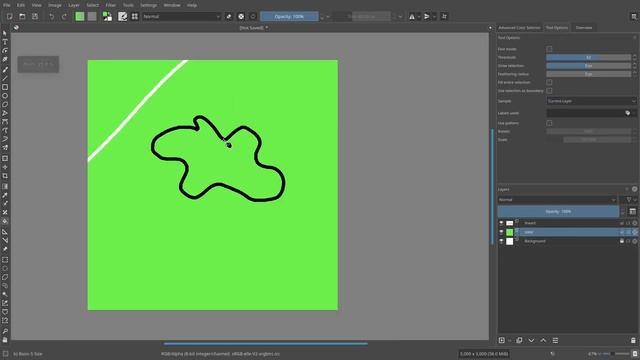
Task: Duplicate the layer using the copy icon
Action: point(519,340)
